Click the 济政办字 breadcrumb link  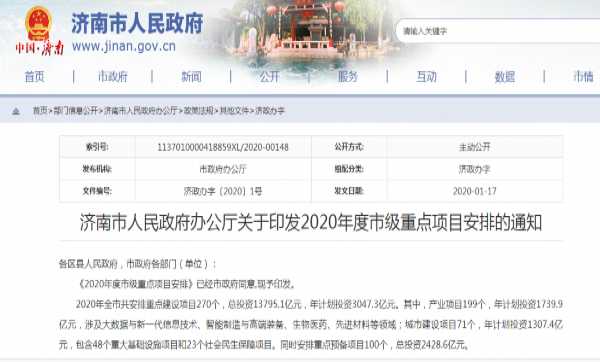pyautogui.click(x=270, y=111)
